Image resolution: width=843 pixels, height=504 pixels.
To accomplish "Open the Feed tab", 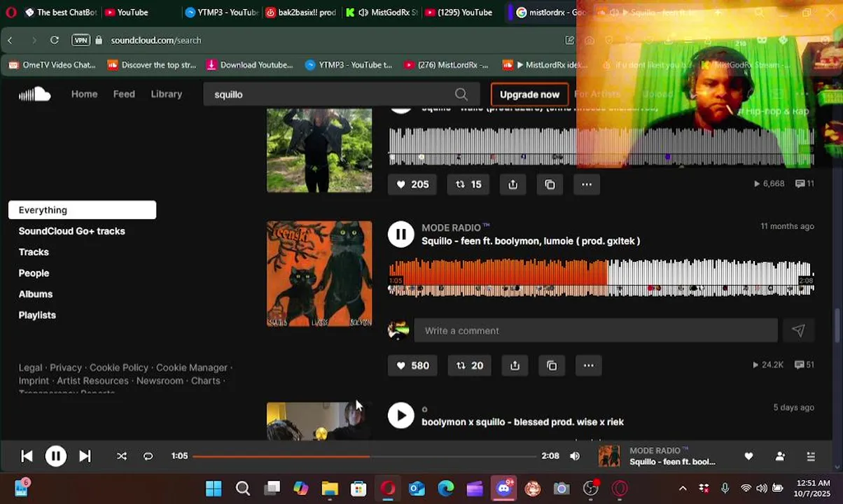I will [x=124, y=94].
